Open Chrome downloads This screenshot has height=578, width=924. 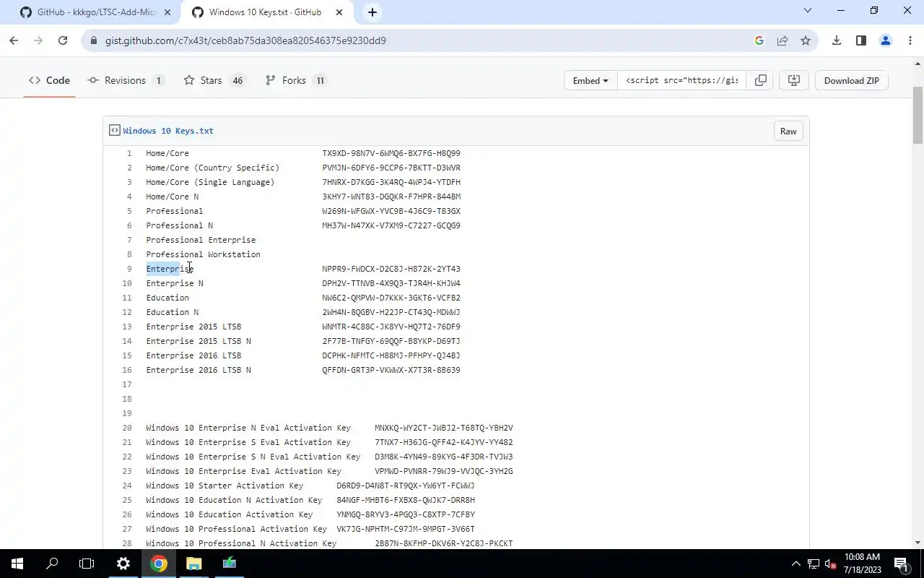(x=837, y=40)
